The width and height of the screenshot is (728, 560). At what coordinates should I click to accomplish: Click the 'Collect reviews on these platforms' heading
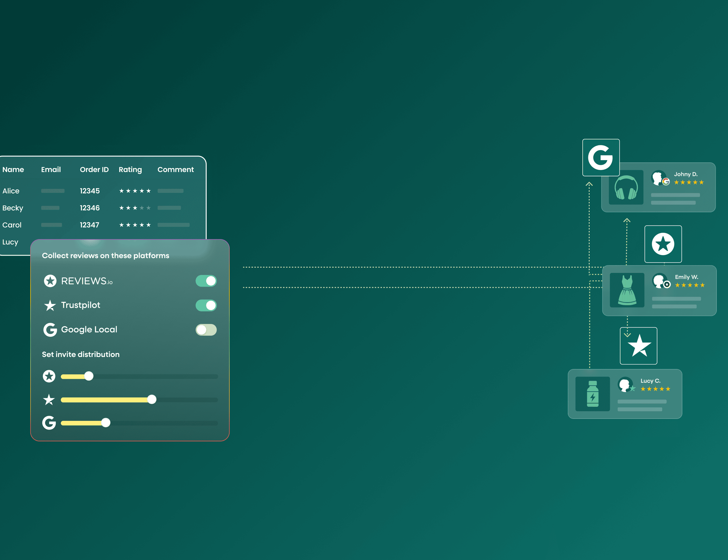pos(106,255)
